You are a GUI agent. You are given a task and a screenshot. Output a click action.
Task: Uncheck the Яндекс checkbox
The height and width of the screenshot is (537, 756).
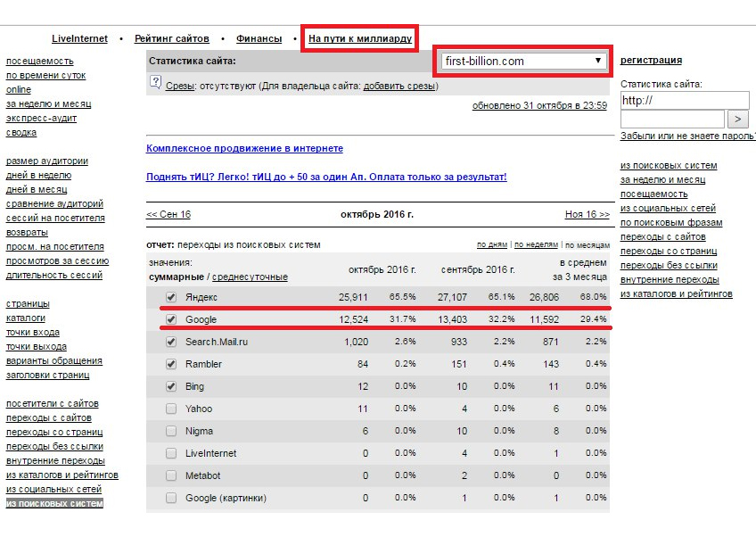click(170, 297)
